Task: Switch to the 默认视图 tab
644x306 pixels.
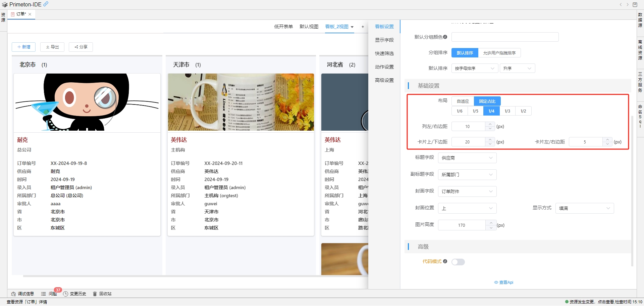Action: (309, 27)
